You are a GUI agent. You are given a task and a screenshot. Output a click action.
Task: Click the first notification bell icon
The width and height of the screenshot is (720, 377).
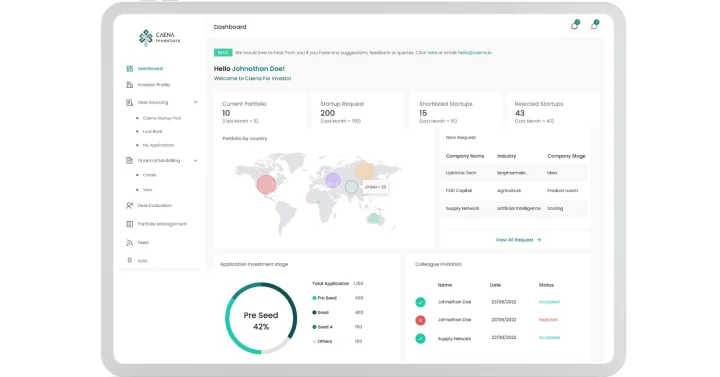[574, 25]
